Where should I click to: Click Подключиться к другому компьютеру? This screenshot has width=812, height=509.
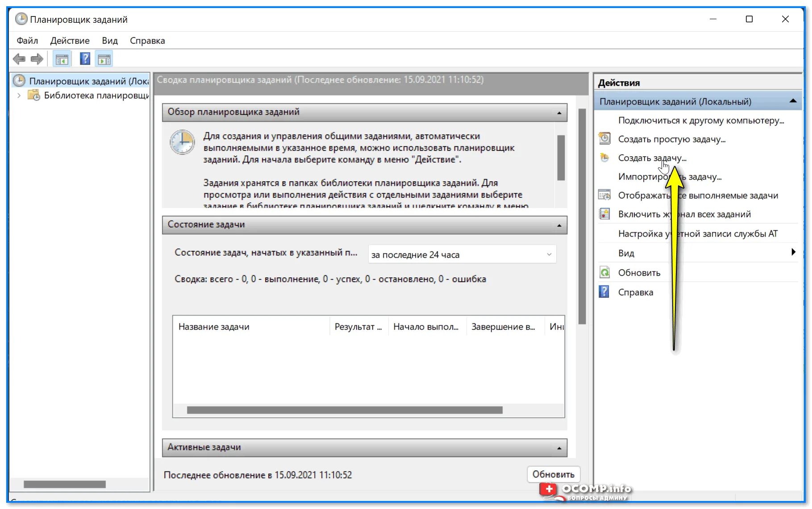701,121
